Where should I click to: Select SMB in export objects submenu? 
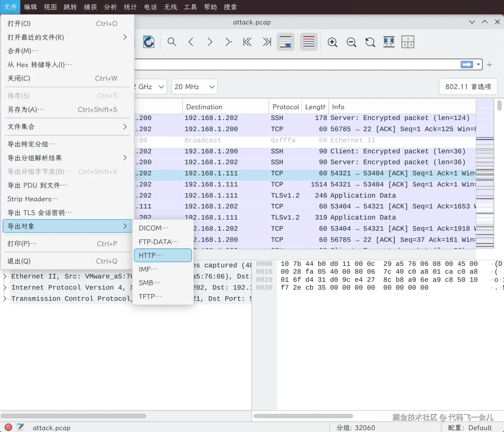pos(163,283)
